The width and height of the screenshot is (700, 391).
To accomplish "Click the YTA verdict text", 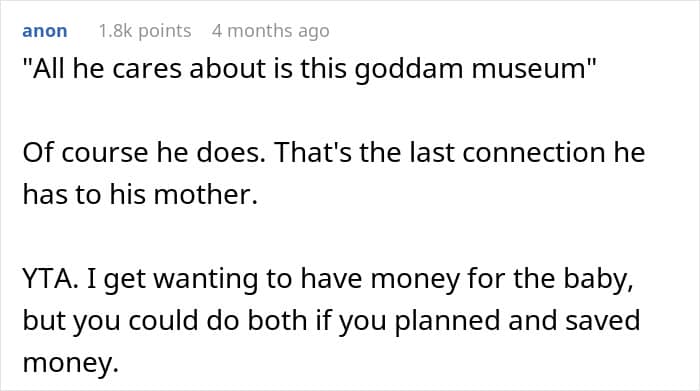I will pos(49,279).
